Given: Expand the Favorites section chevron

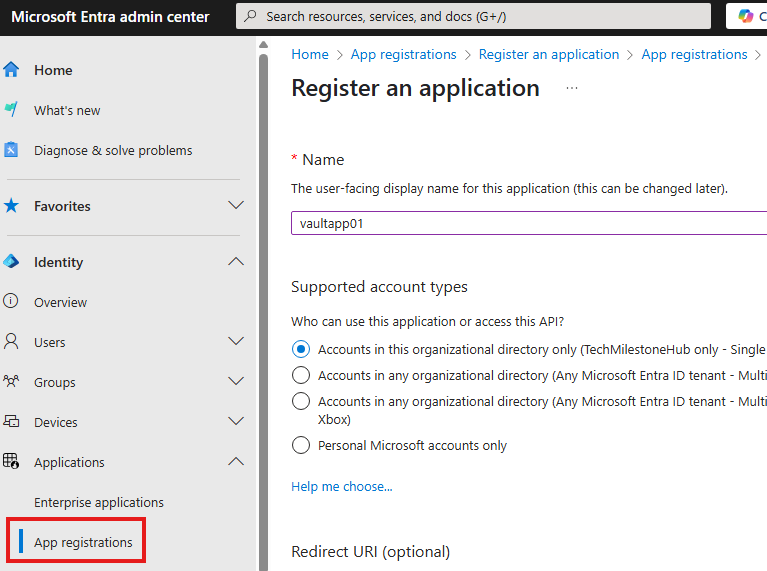Looking at the screenshot, I should [x=236, y=206].
